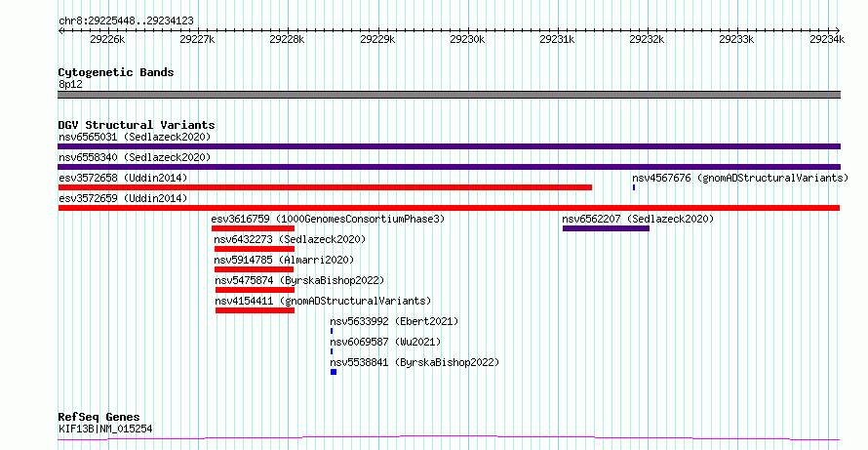
Task: Select the nsv6558340 purple variant bar
Action: 449,167
